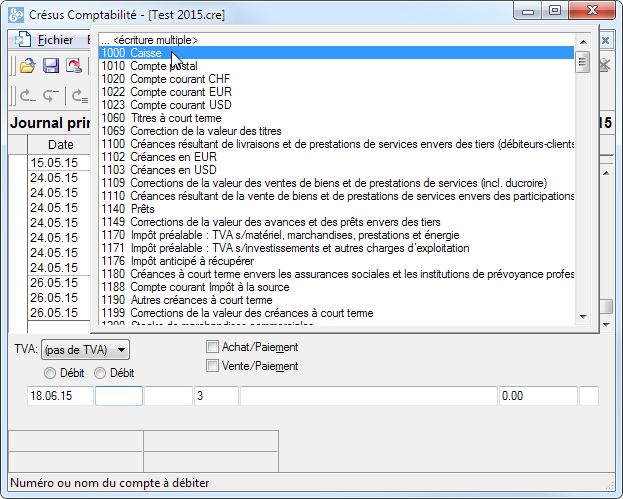Choose 1103 Créances en USD
This screenshot has height=499, width=623.
[x=336, y=170]
